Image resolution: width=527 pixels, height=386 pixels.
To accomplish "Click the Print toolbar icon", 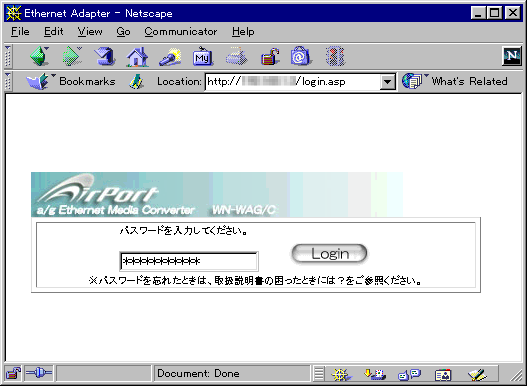I will (237, 56).
